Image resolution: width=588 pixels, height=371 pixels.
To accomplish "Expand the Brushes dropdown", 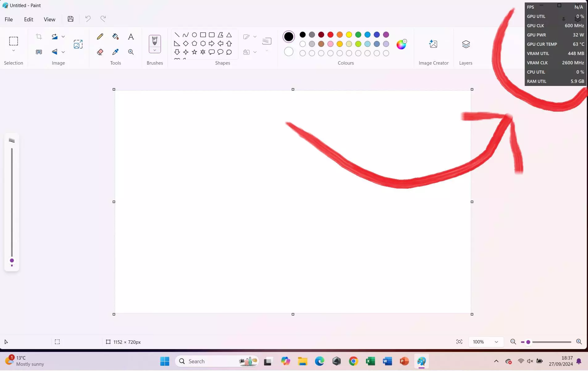I will coord(154,50).
